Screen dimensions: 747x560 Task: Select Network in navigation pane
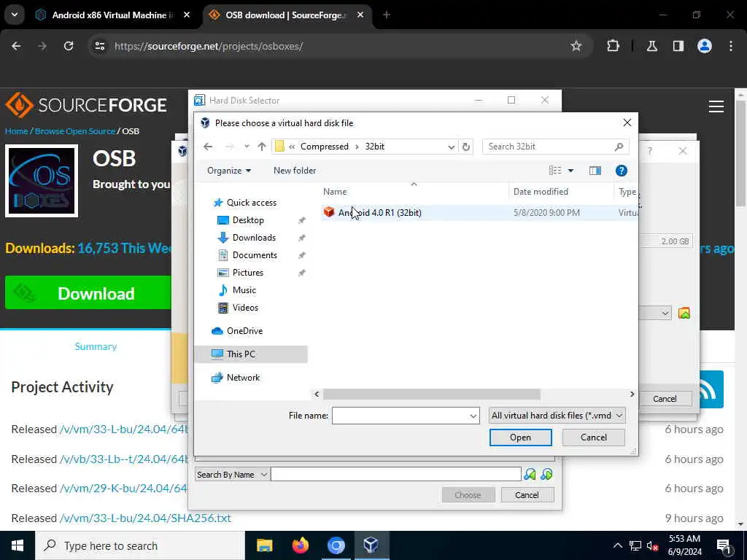click(243, 378)
